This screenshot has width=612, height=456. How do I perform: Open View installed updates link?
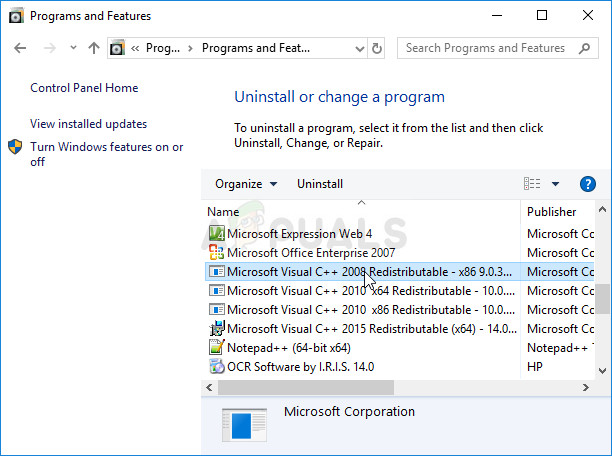[88, 124]
